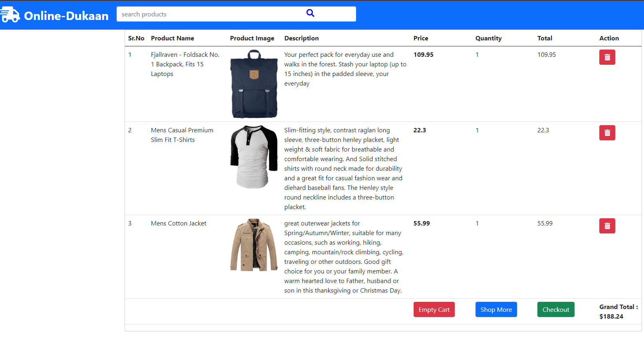Viewport: 644px width, 337px height.
Task: Click the T-Shirts row total 22.3
Action: pos(543,130)
